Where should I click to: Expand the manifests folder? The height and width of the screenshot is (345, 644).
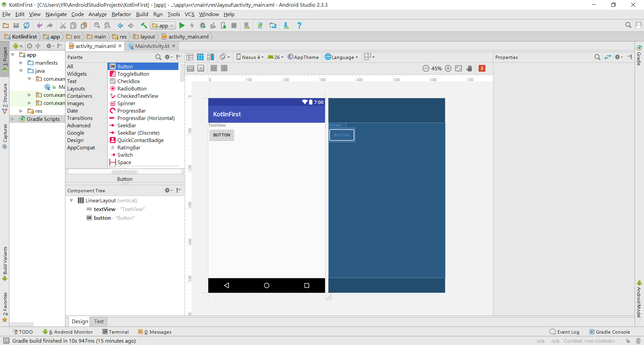coord(21,63)
